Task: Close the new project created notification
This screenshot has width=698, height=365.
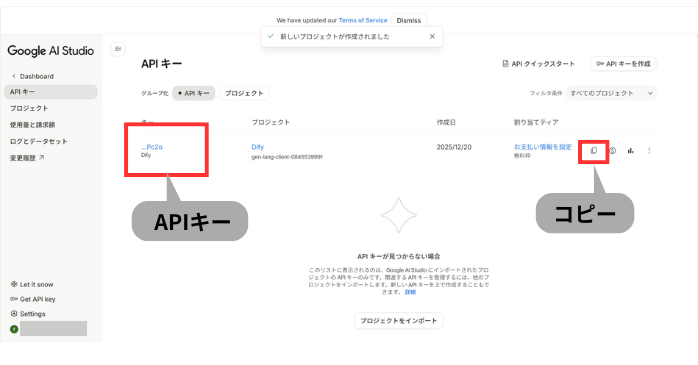Action: (x=432, y=36)
